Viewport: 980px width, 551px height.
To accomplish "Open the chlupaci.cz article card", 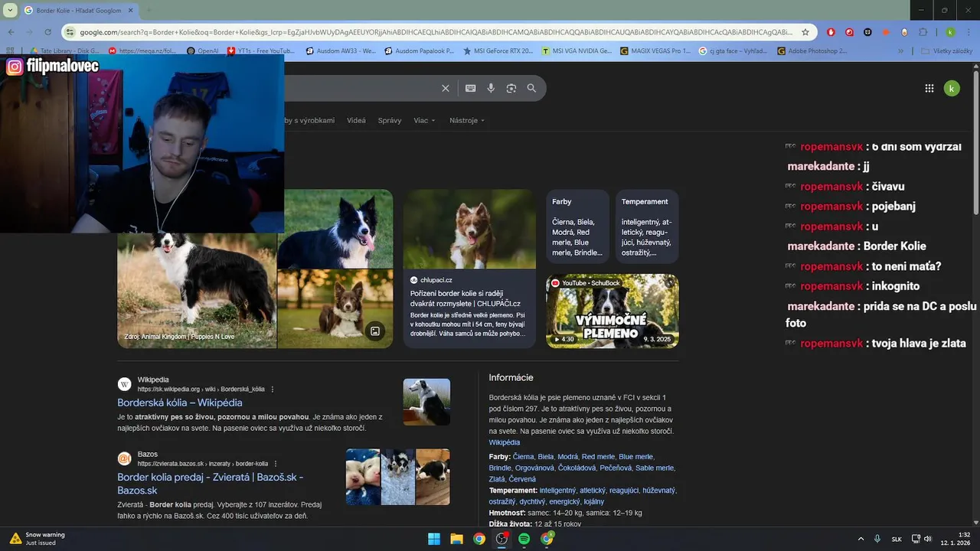I will [x=469, y=269].
